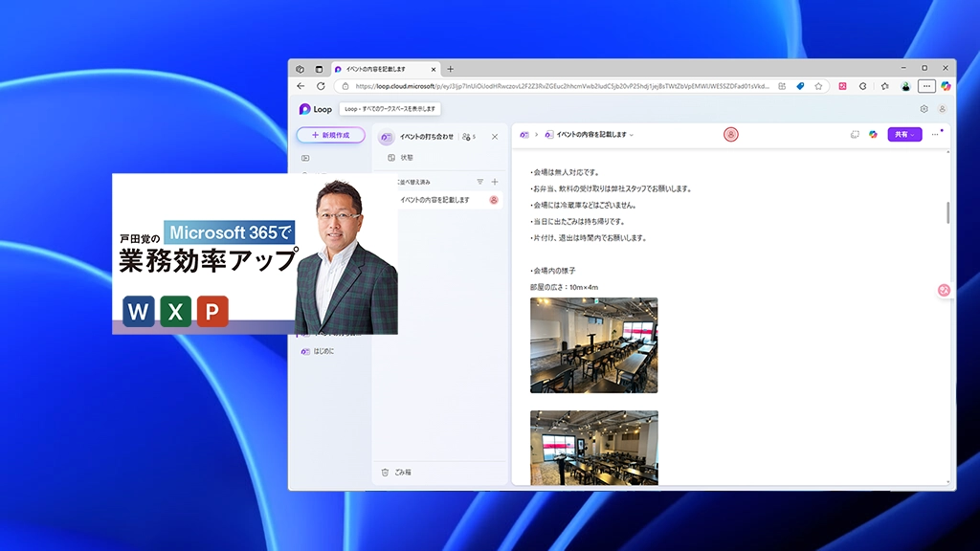The width and height of the screenshot is (980, 551).
Task: Click first venue photo thumbnail
Action: coord(593,345)
